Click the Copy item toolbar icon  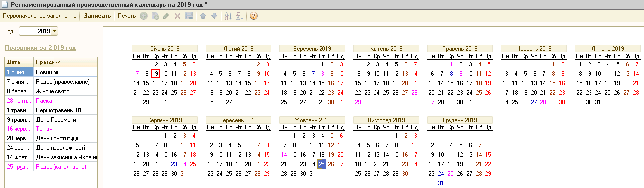tap(155, 16)
